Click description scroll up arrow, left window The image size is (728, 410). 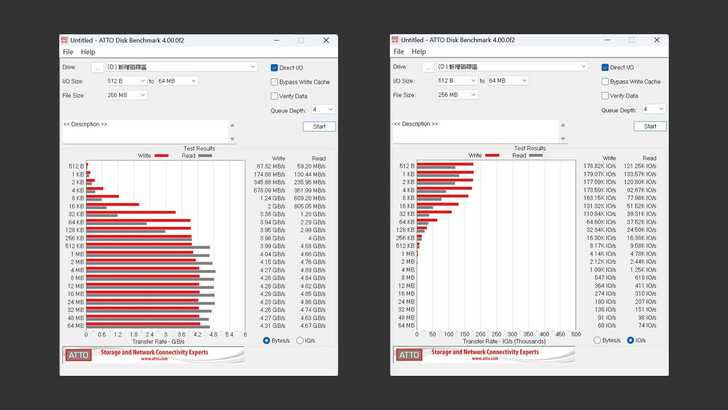tap(232, 125)
